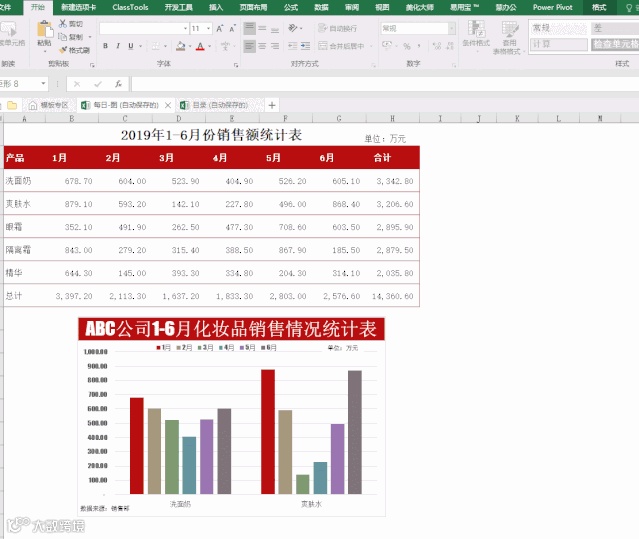This screenshot has height=539, width=639.
Task: Click the phonetic guide 文 icon
Action: (225, 46)
